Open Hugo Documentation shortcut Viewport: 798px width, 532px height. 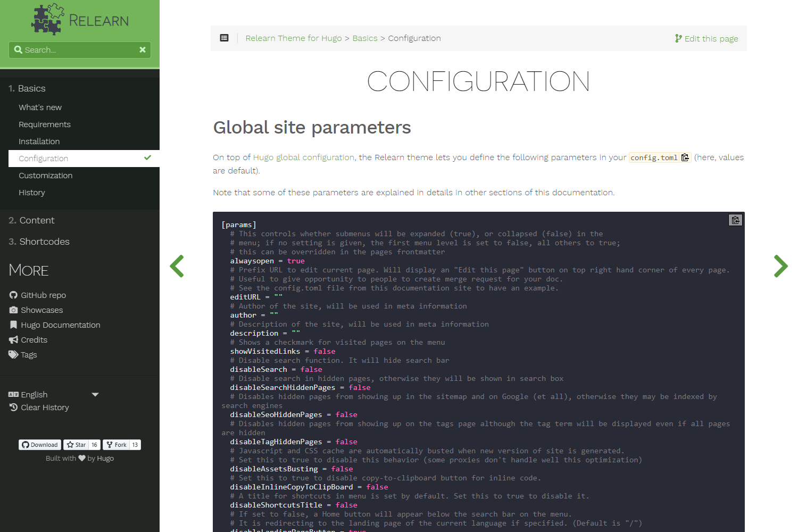coord(55,325)
